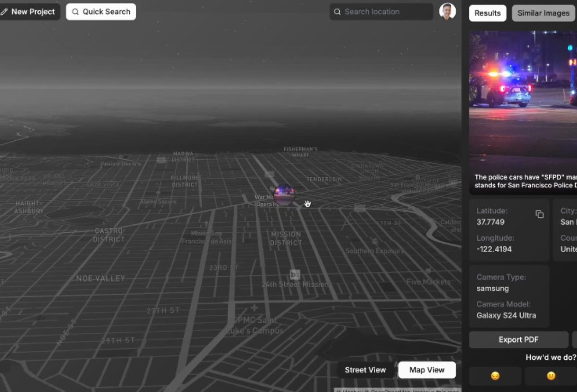Open the user profile avatar
The image size is (577, 392).
click(x=447, y=12)
